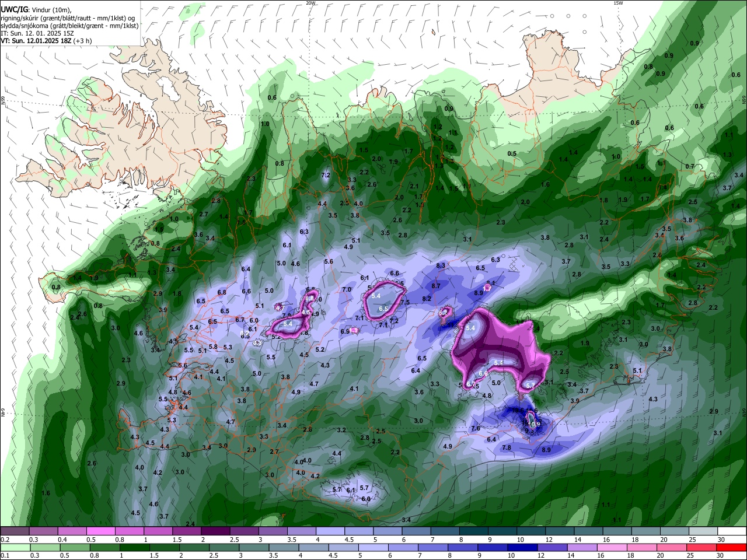Viewport: 747px width, 560px height.
Task: Choose the violet 12 swatch on lower rain scale
Action: (552, 548)
